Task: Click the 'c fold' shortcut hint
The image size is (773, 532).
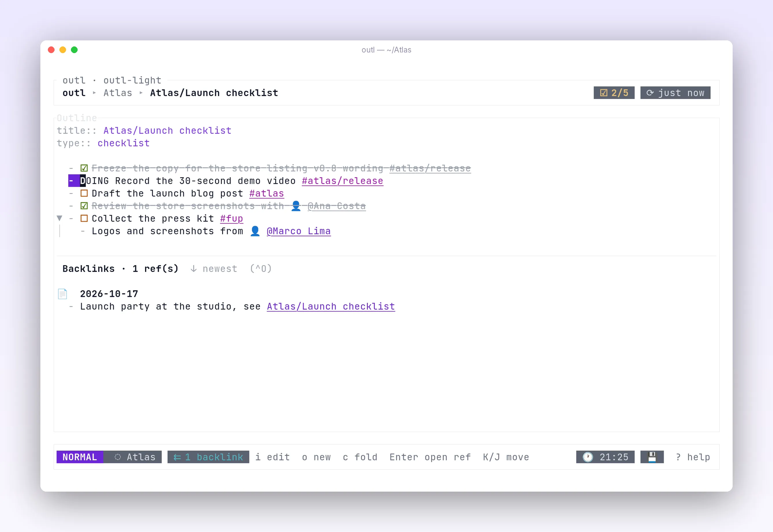Action: [360, 457]
